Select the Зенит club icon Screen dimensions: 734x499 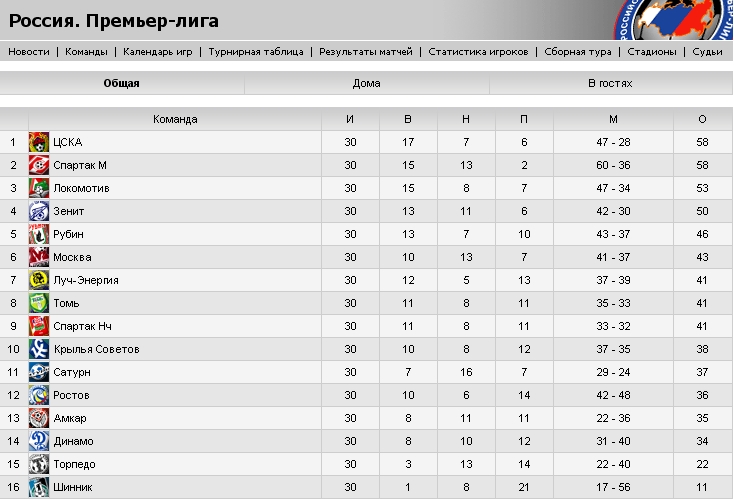39,211
